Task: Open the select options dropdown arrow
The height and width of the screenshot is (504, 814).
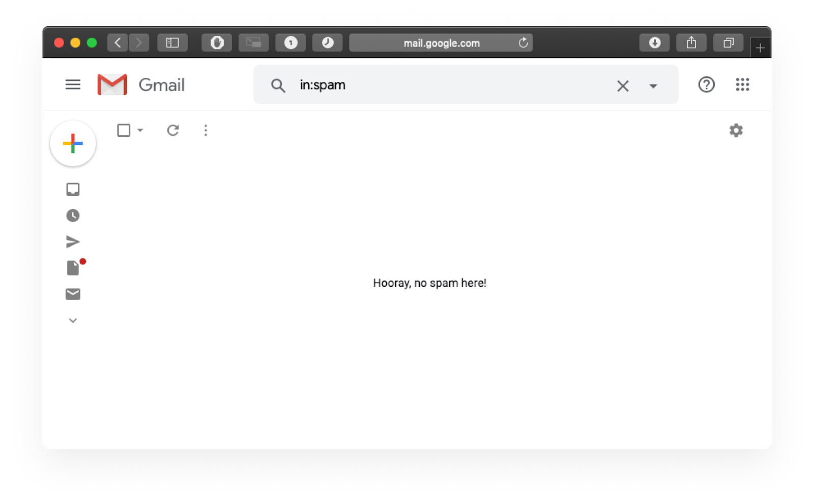Action: point(140,130)
